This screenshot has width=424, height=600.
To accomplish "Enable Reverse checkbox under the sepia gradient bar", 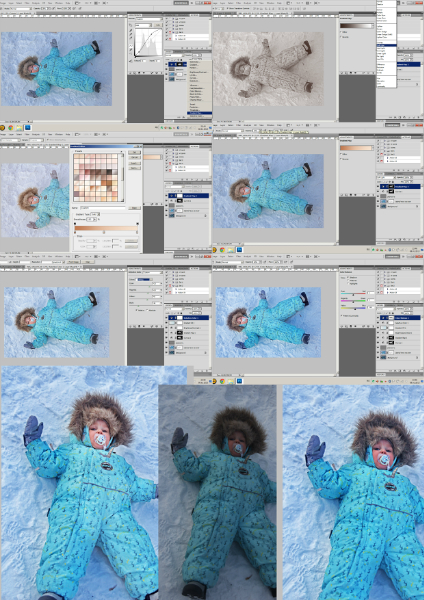I will click(x=341, y=37).
